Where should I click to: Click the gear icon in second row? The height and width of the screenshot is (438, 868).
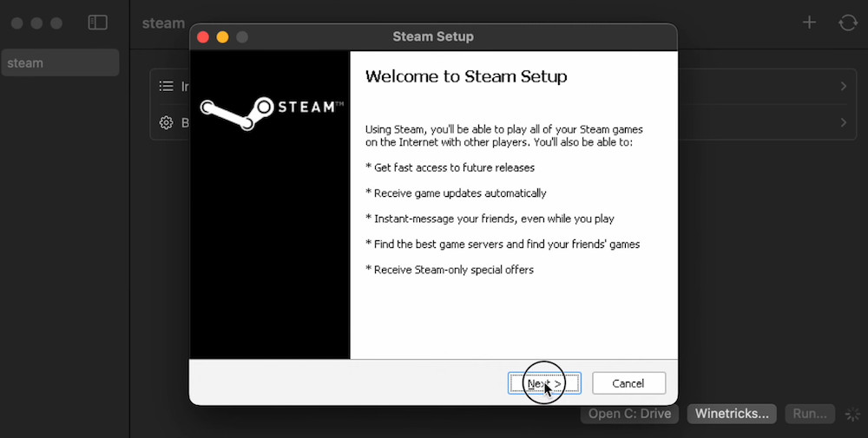coord(166,123)
